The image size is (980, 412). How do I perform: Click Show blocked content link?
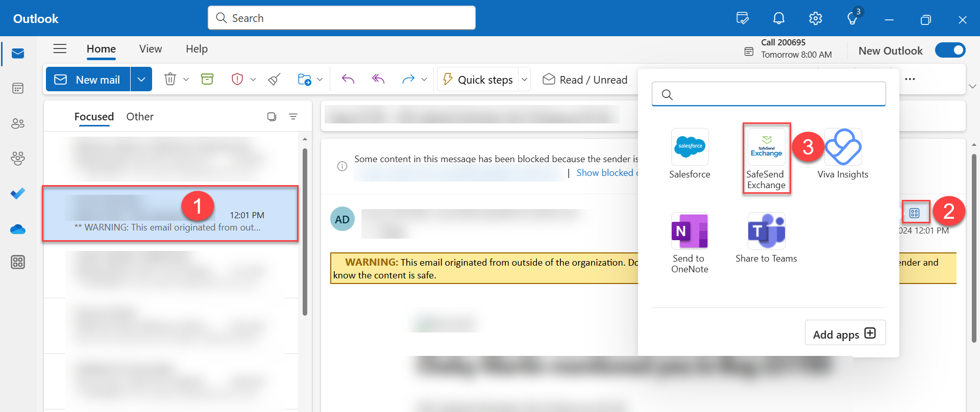coord(607,173)
